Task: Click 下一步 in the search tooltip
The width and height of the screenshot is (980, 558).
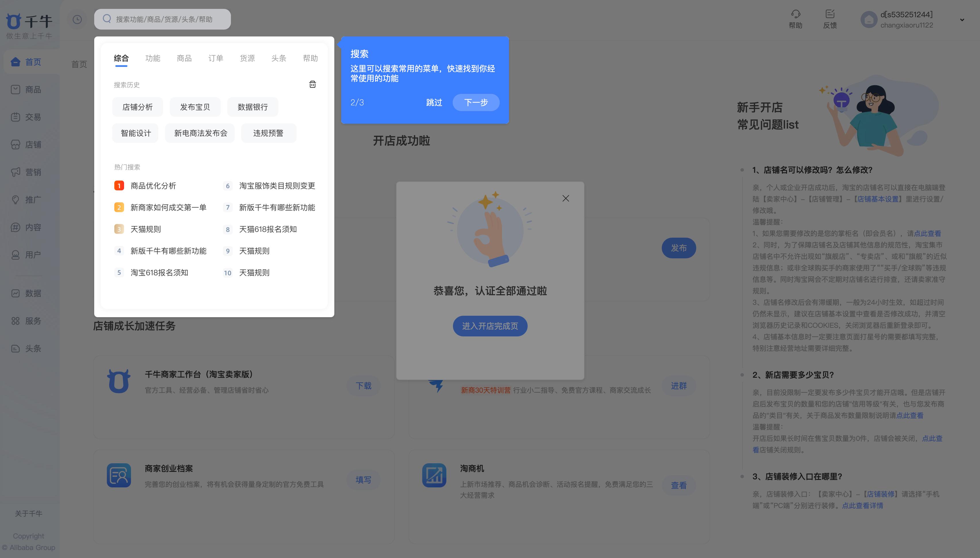Action: [476, 102]
